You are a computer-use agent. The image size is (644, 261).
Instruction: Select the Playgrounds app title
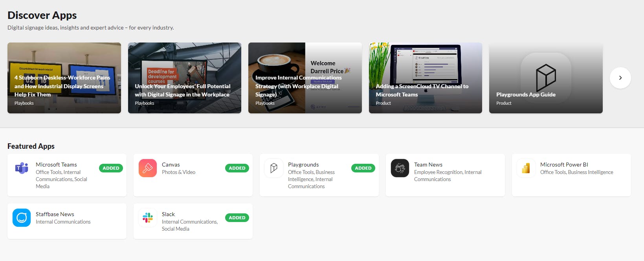coord(303,165)
